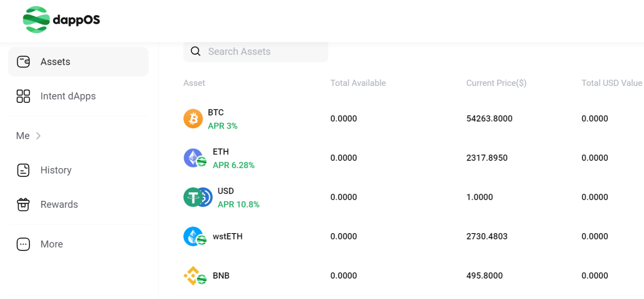Viewport: 644px width, 299px height.
Task: Click inside the Search Assets field
Action: [254, 51]
